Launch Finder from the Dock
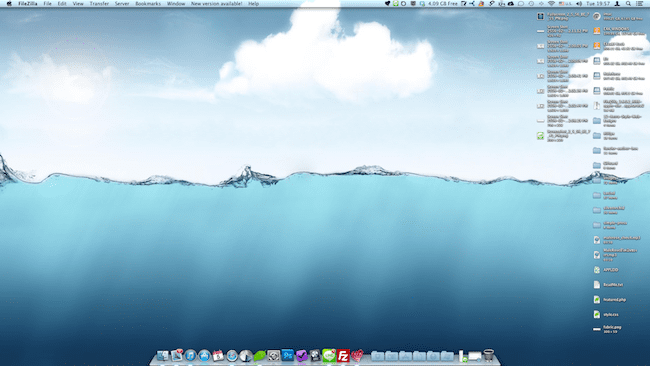 tap(162, 356)
